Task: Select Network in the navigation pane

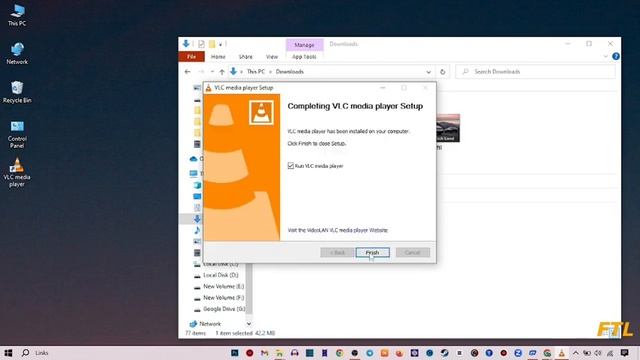Action: [210, 324]
